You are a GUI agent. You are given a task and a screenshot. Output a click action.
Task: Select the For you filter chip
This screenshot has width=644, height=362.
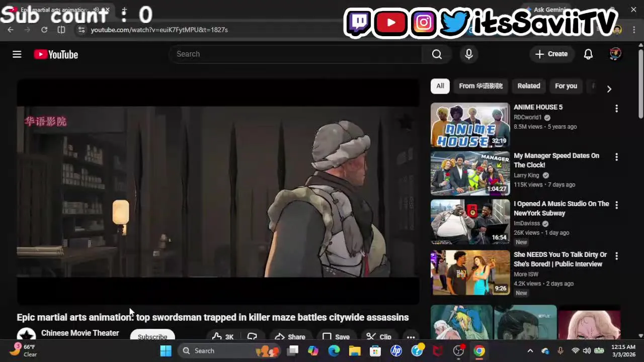tap(566, 86)
